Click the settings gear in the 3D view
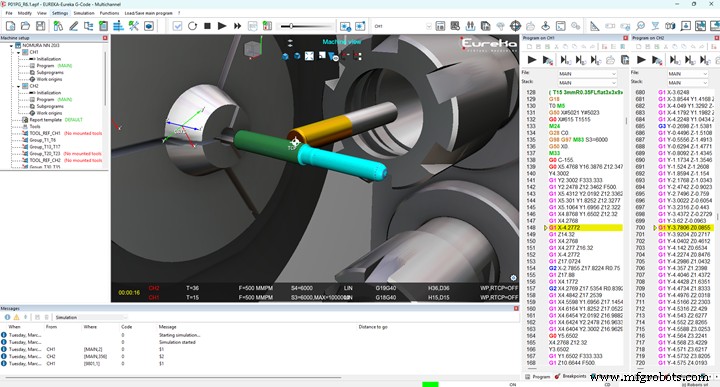Image resolution: width=720 pixels, height=387 pixels. [513, 277]
